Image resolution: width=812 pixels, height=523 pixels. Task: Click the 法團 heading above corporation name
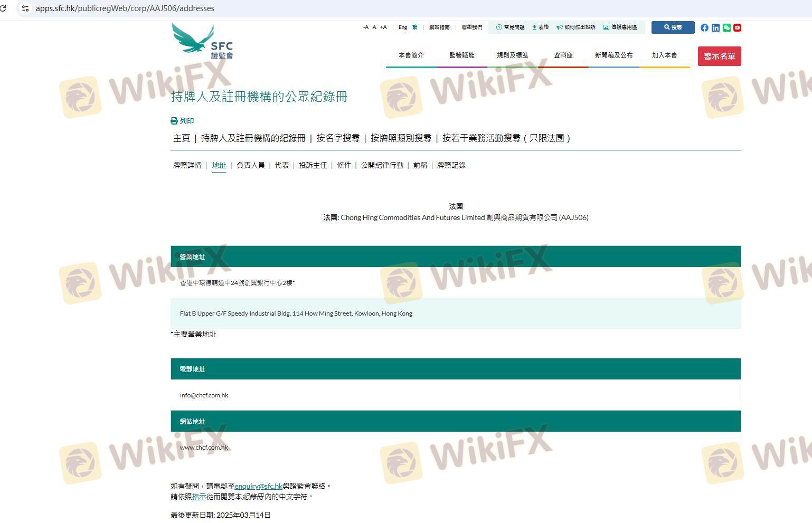456,206
